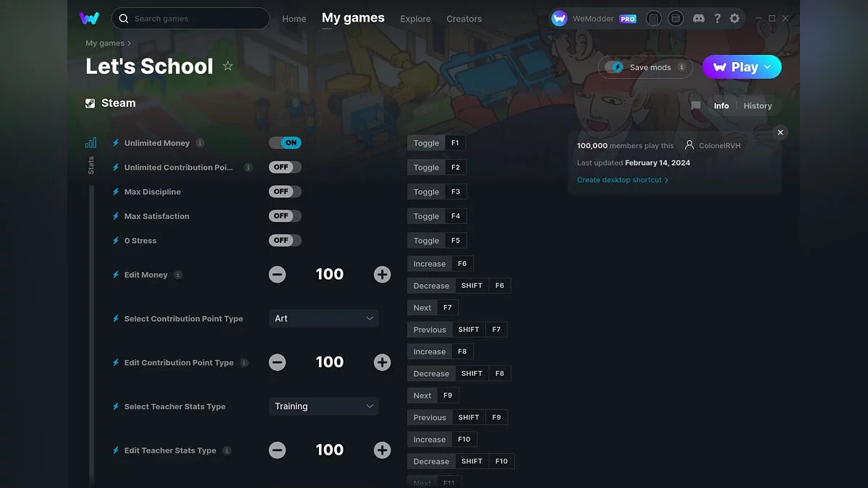Viewport: 868px width, 488px height.
Task: Click the Steam platform icon
Action: [x=90, y=103]
